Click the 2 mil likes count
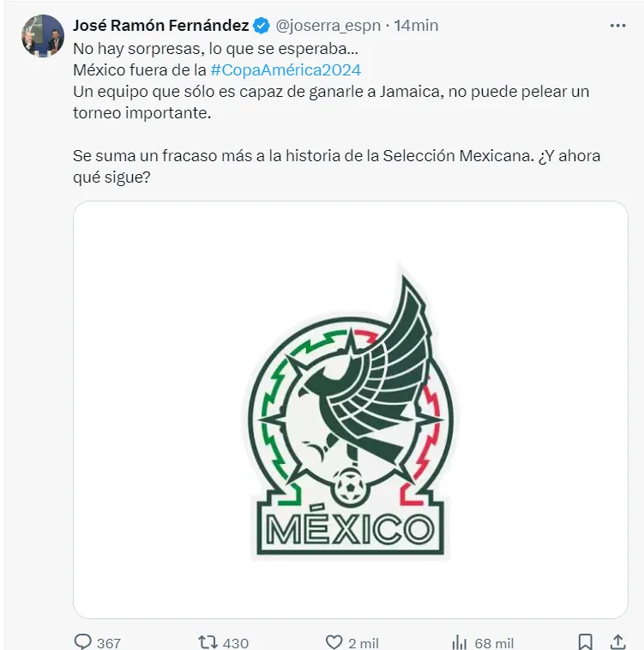 (x=364, y=642)
